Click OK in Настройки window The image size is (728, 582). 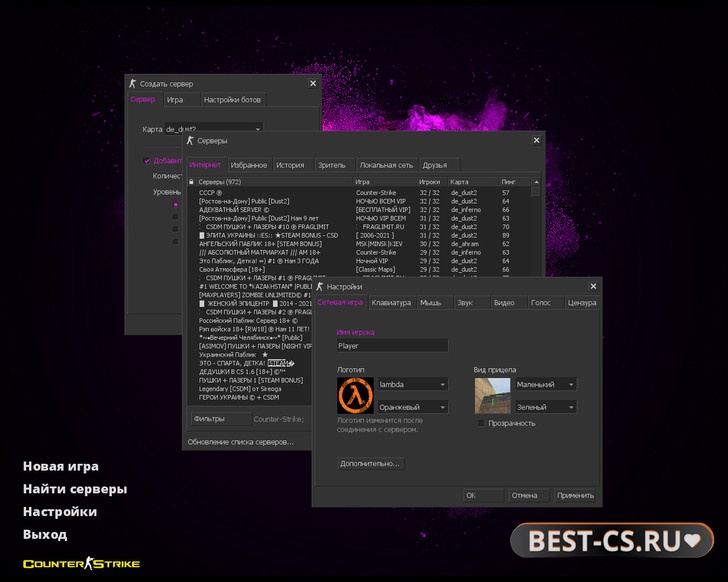[x=483, y=495]
